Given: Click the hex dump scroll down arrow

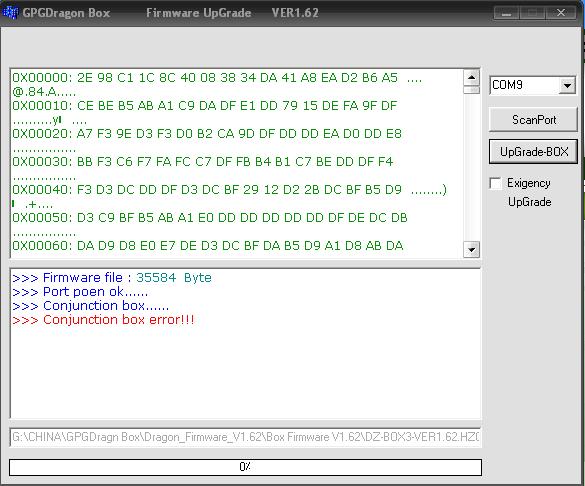Looking at the screenshot, I should [471, 250].
